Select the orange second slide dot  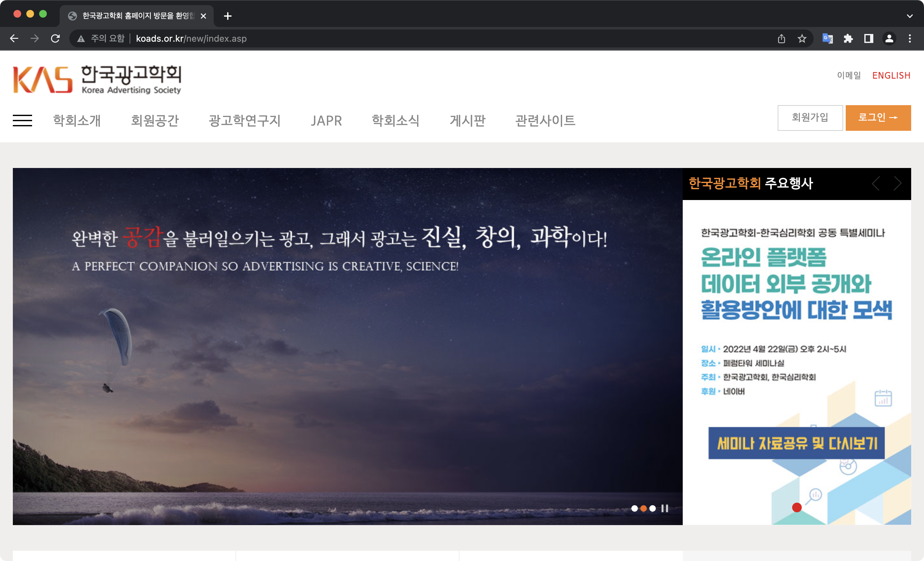click(644, 508)
